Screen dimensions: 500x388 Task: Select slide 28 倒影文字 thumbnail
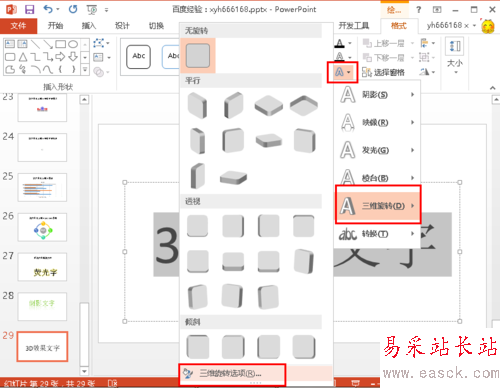[x=42, y=307]
